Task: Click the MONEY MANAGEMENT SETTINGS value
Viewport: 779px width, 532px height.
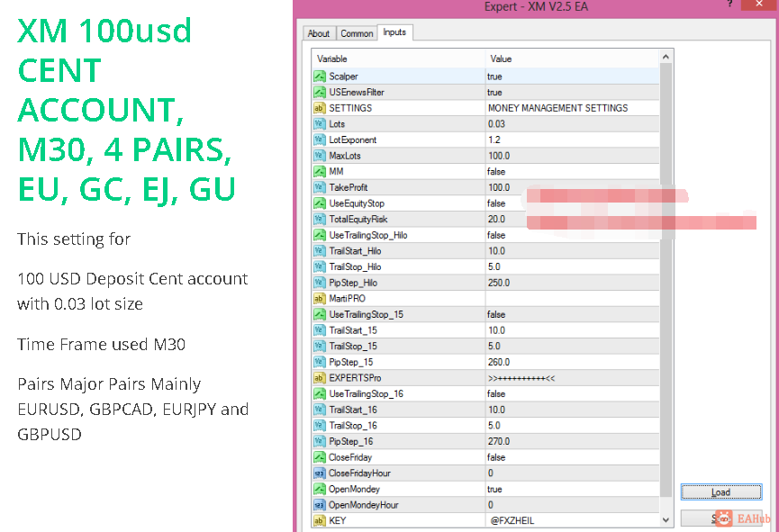Action: (558, 108)
